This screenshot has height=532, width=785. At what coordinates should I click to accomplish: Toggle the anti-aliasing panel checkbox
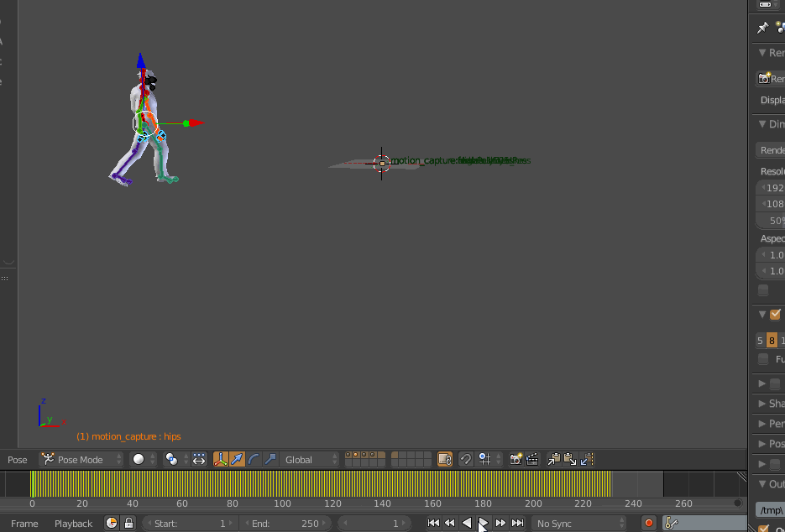(x=775, y=315)
